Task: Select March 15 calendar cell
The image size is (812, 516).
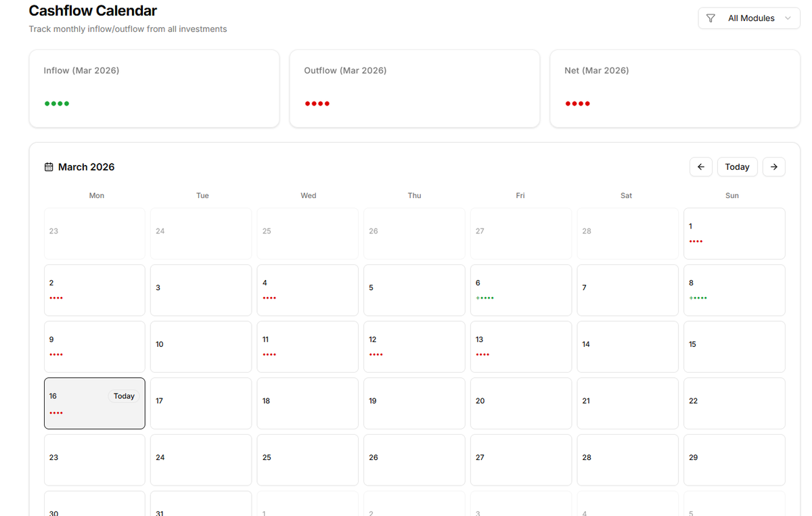Action: coord(734,347)
